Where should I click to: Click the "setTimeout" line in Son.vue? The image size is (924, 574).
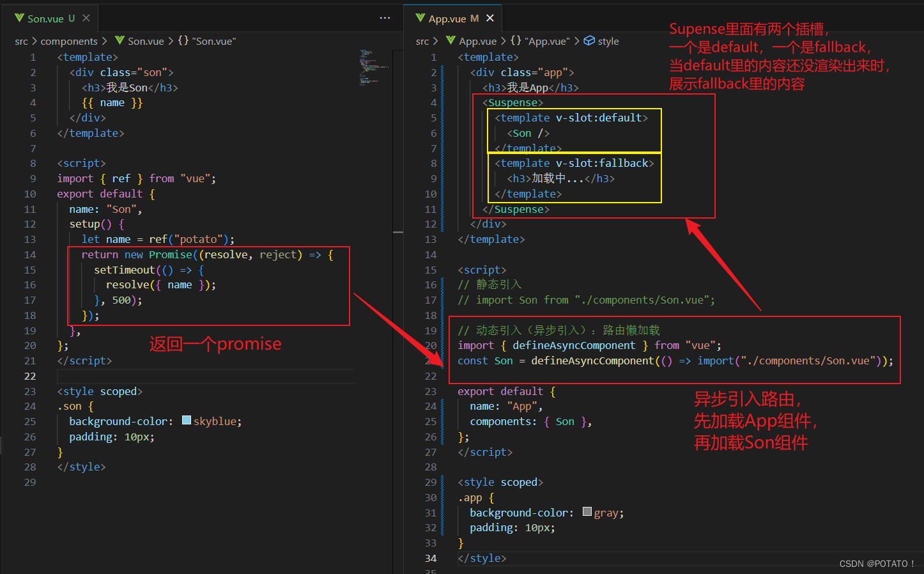(149, 270)
